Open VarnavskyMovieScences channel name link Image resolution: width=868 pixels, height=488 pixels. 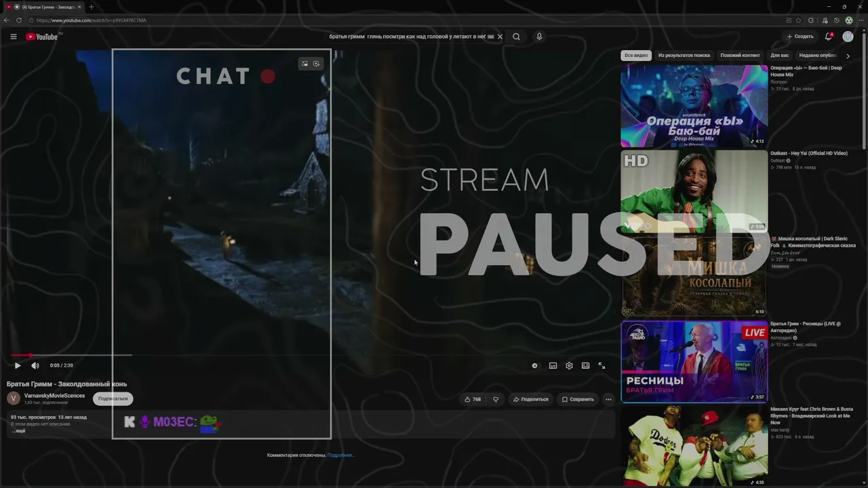point(54,396)
